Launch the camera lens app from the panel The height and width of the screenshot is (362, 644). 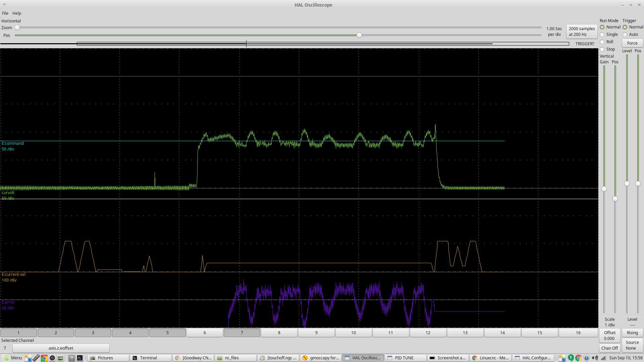52,358
